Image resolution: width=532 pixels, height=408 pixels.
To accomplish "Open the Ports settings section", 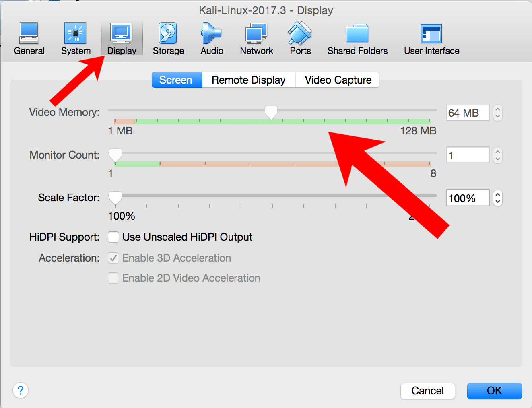I will coord(300,39).
